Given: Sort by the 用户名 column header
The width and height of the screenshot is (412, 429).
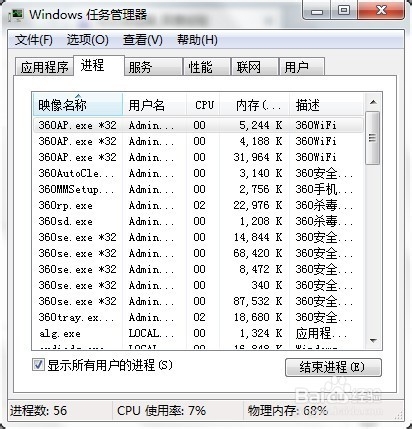Looking at the screenshot, I should pos(154,105).
